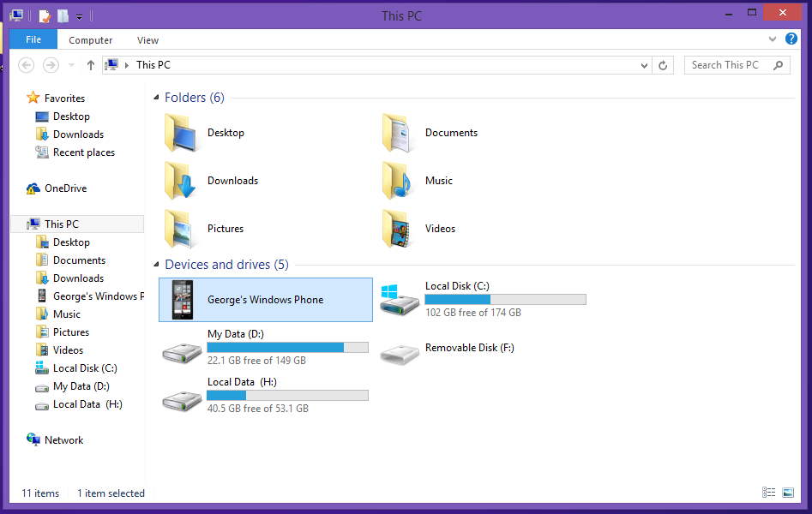The image size is (812, 514).
Task: Select This PC in the navigation pane
Action: coord(78,224)
